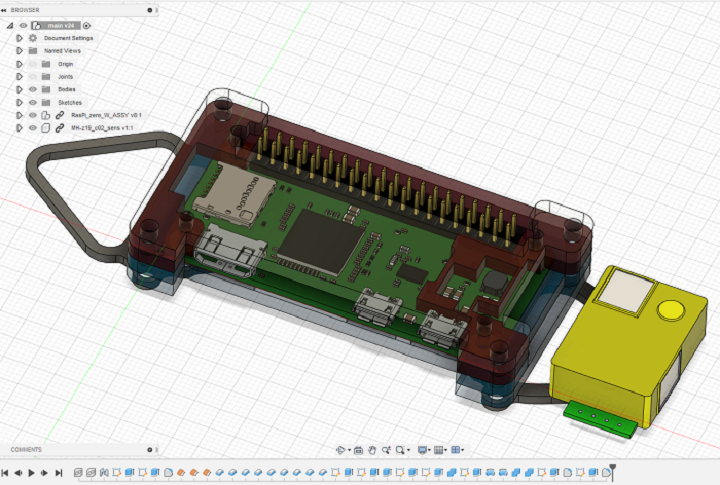Jump to the timeline end

[x=59, y=473]
